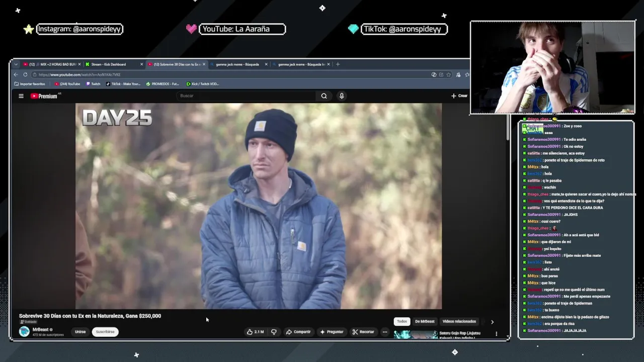Click chat message 'ponete el traje de Spiderman de reto'

click(x=574, y=160)
